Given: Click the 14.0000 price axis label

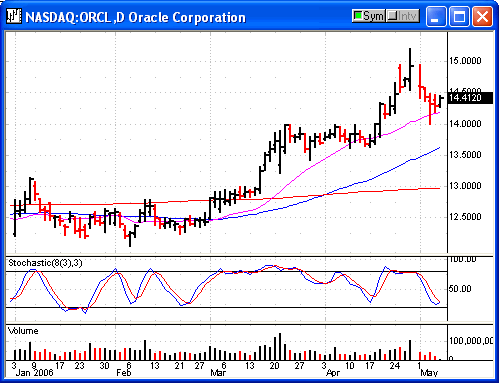Looking at the screenshot, I should (465, 124).
